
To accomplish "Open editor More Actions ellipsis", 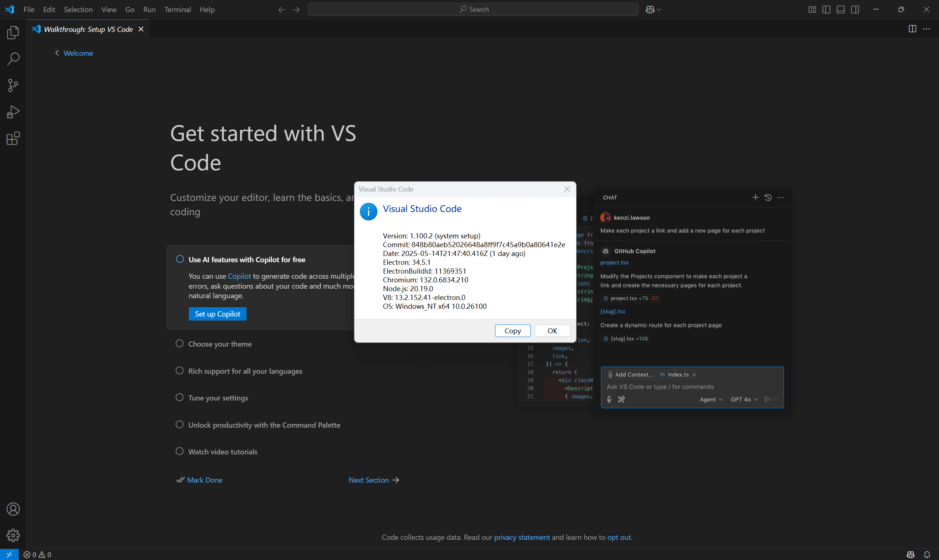I will pos(927,29).
